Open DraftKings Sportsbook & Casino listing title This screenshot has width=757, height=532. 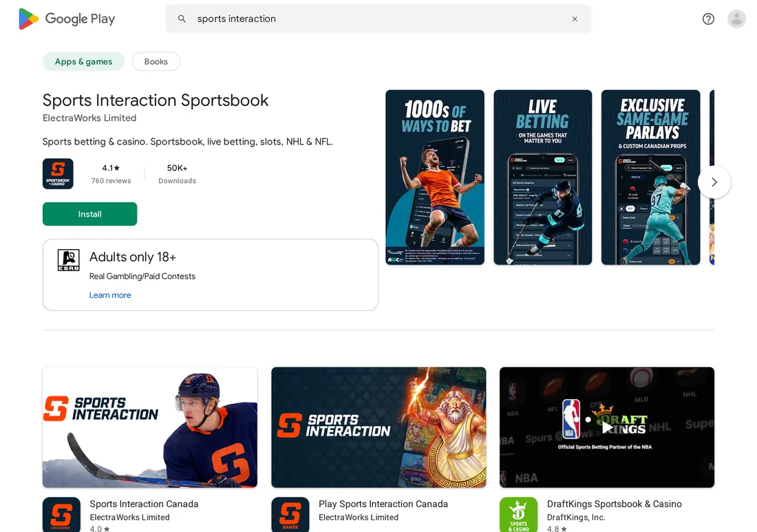[614, 504]
